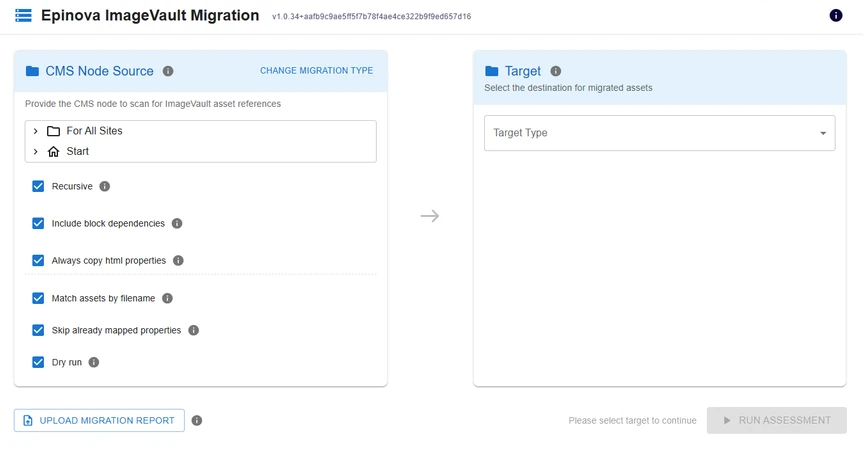This screenshot has height=462, width=864.
Task: Show info for Include block dependencies
Action: point(177,223)
